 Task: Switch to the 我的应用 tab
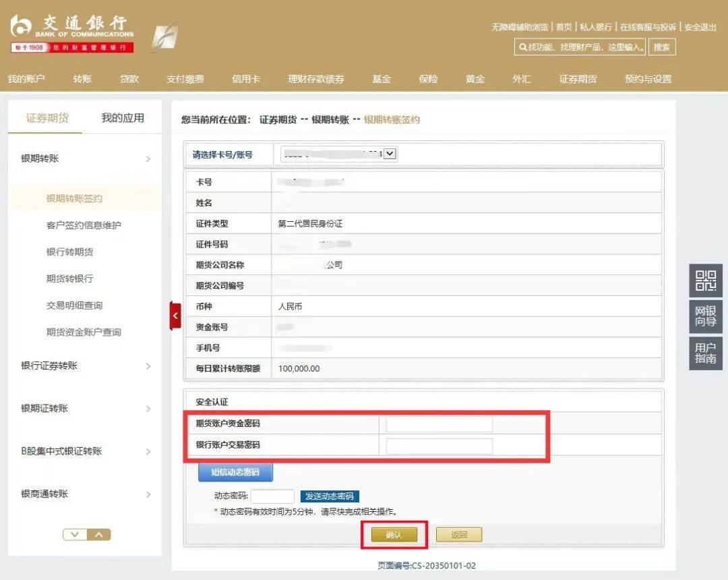point(123,118)
